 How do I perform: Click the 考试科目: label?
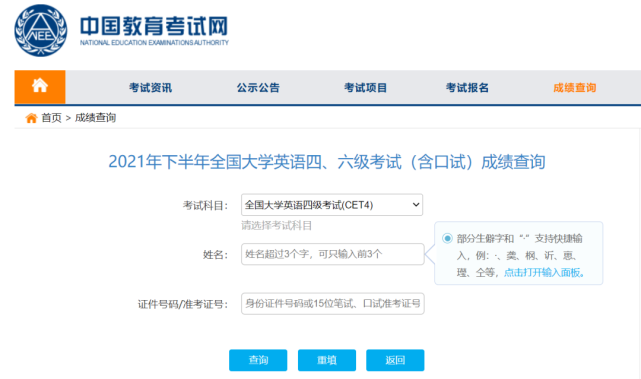(205, 205)
